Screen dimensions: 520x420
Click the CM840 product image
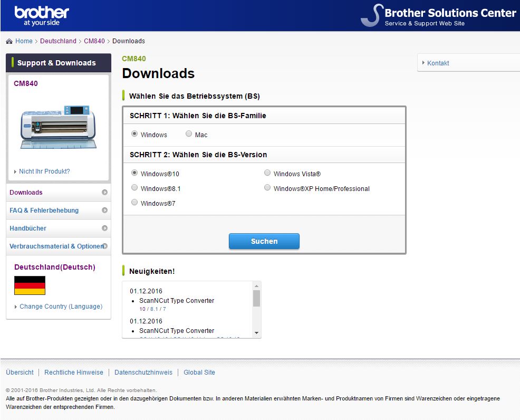58,127
